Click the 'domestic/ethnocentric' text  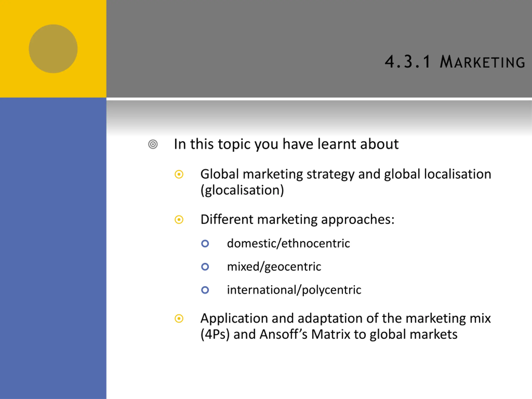288,243
